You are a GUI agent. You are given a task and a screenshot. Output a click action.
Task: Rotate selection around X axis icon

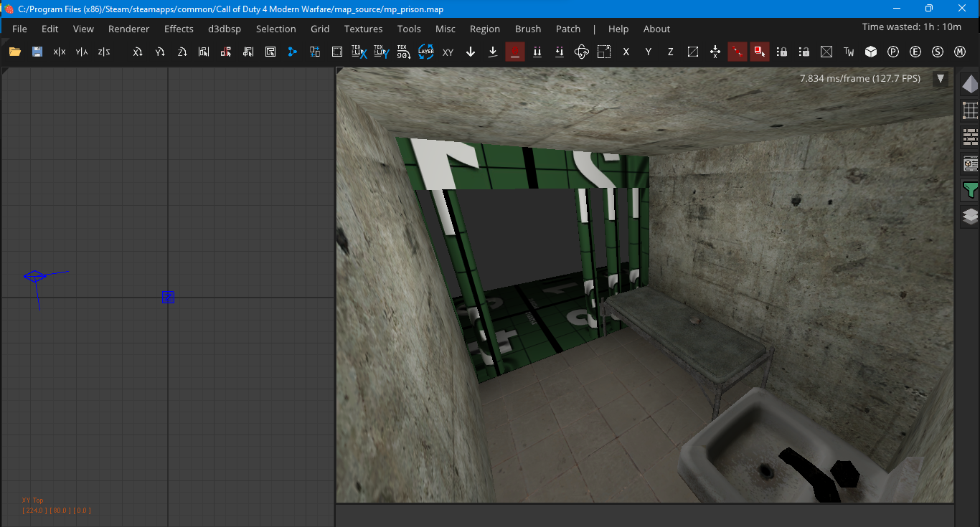coord(138,52)
